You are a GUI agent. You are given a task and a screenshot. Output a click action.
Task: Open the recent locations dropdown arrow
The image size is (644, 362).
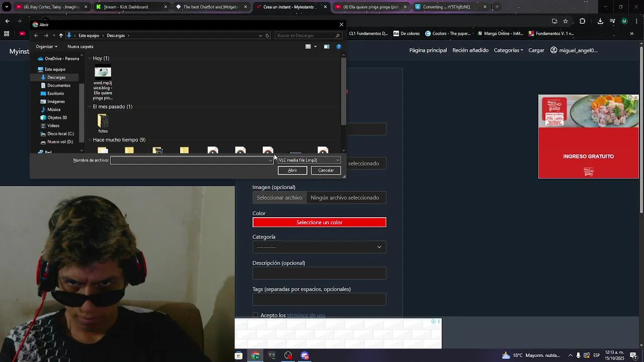54,36
